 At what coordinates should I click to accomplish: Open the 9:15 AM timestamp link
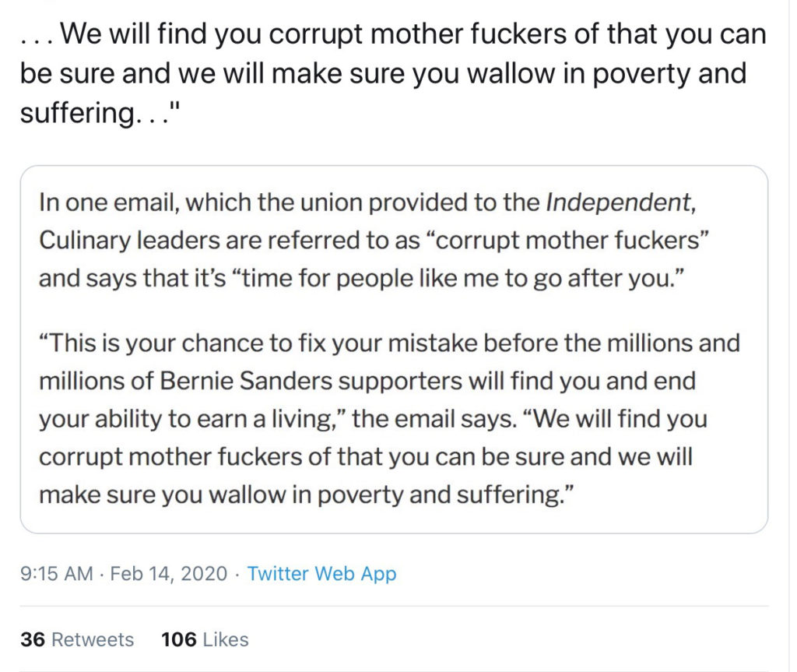click(x=56, y=574)
